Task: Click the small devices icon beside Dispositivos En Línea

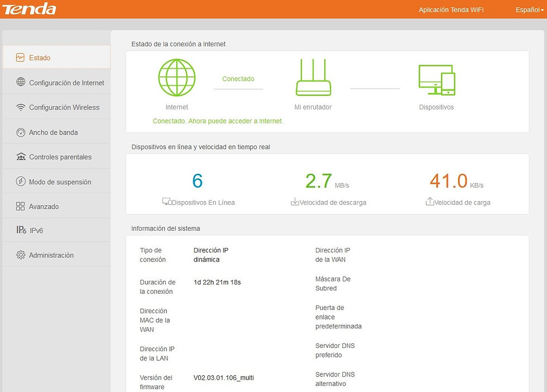Action: click(167, 202)
